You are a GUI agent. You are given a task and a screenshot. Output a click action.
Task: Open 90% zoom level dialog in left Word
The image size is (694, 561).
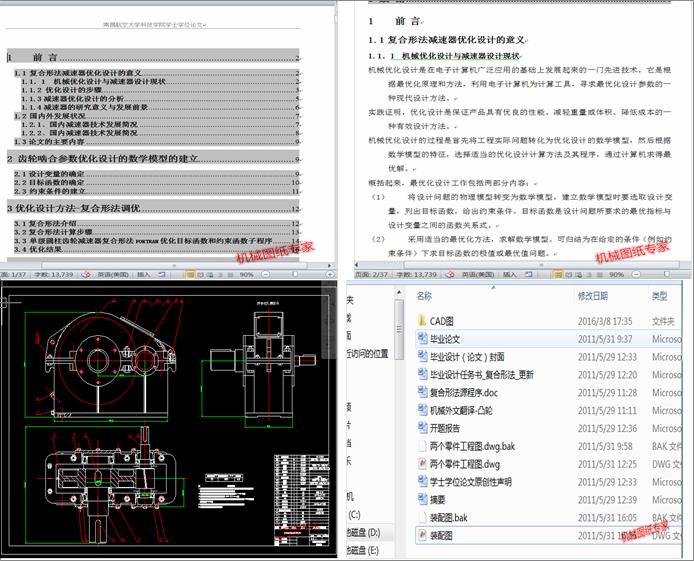pos(247,275)
